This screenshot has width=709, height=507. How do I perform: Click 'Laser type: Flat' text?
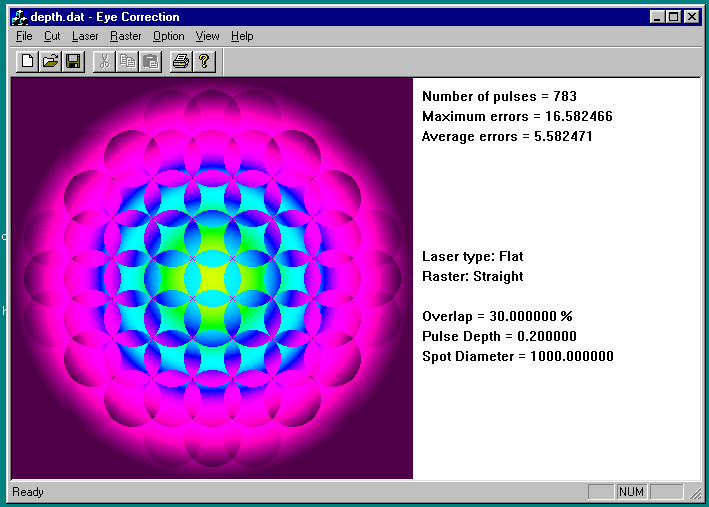click(x=473, y=256)
